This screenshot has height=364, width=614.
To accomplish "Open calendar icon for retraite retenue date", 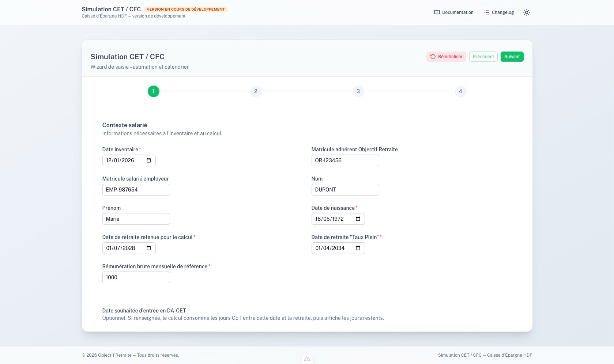I will pyautogui.click(x=149, y=248).
